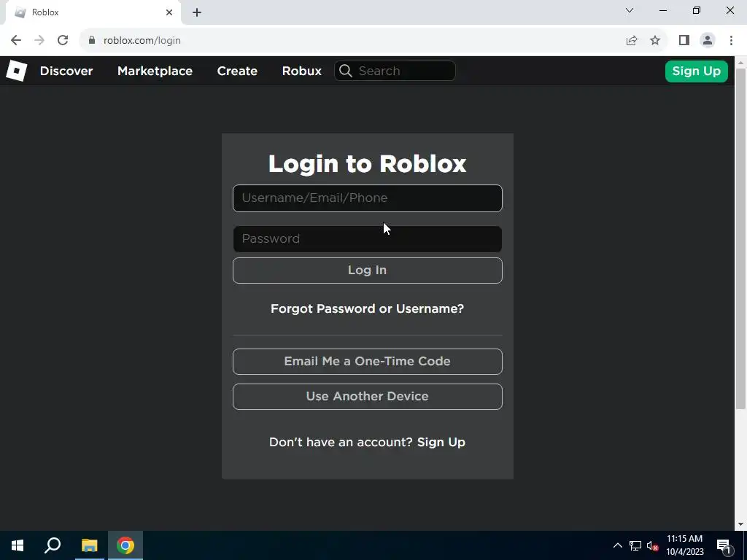This screenshot has width=747, height=560.
Task: Bookmark this tab with the star icon
Action: pos(655,41)
